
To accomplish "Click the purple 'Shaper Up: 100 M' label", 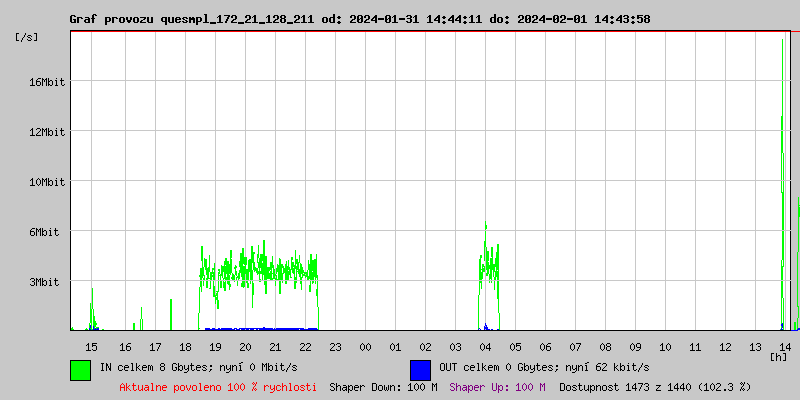I will 497,386.
